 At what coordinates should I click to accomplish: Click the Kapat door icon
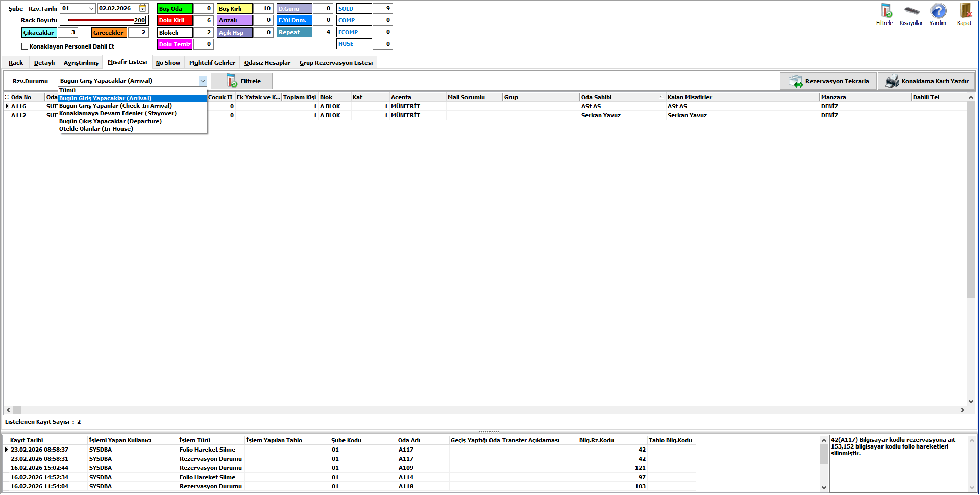click(x=964, y=11)
